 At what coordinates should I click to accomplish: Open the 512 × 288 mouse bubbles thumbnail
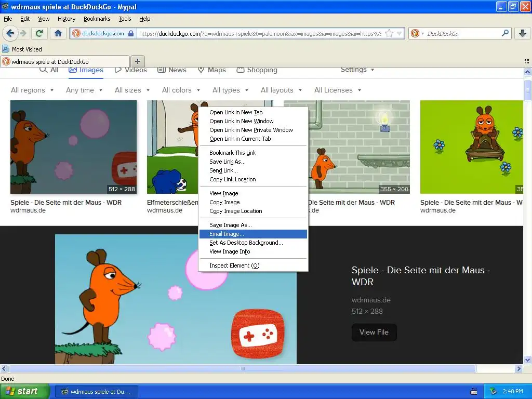(73, 147)
